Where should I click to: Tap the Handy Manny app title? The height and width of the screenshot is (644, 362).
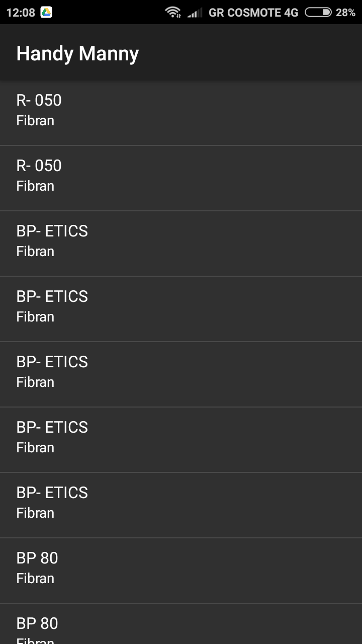(77, 53)
